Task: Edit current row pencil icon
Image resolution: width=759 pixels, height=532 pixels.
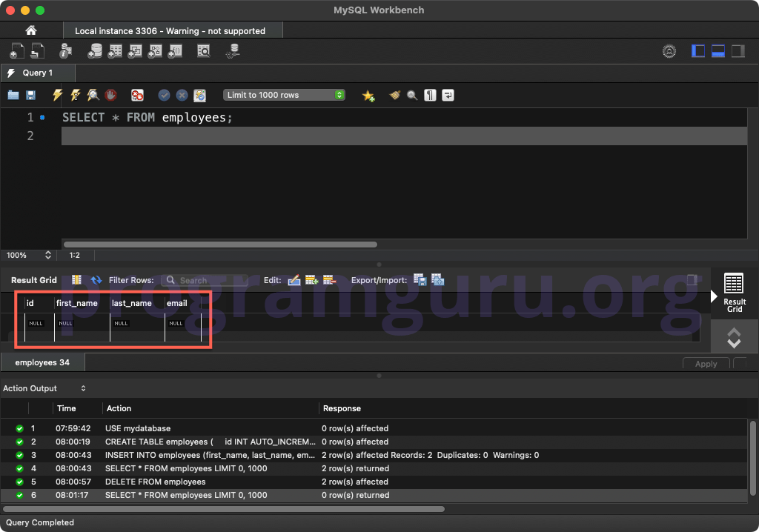Action: pyautogui.click(x=294, y=280)
